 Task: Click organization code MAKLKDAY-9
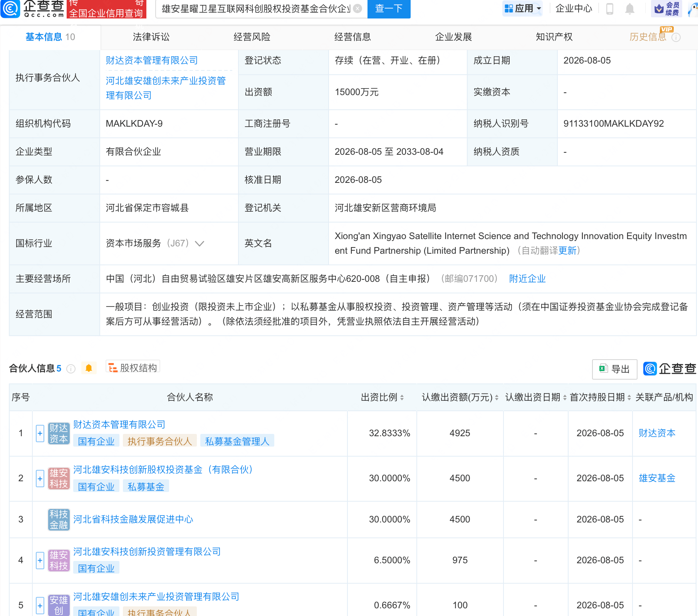pos(134,124)
